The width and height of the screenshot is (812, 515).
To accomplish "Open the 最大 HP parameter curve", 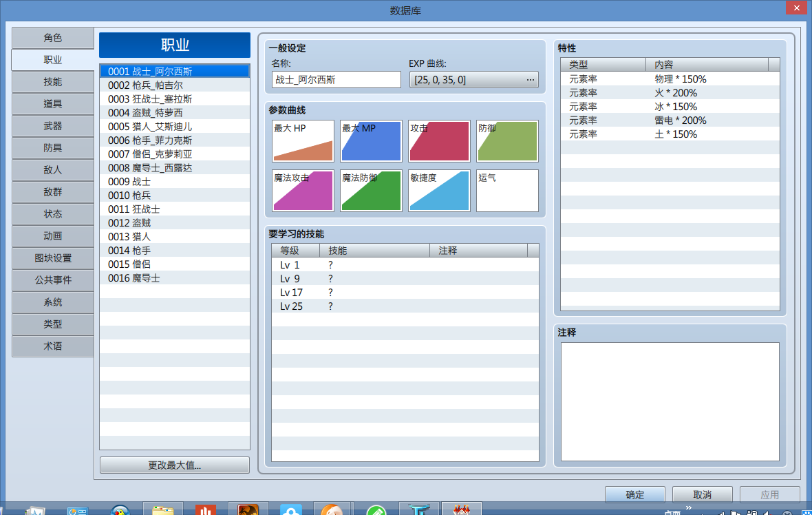I will (x=303, y=141).
